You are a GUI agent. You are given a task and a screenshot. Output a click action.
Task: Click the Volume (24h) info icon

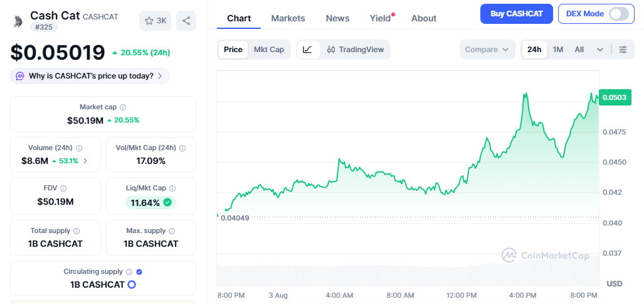click(79, 148)
